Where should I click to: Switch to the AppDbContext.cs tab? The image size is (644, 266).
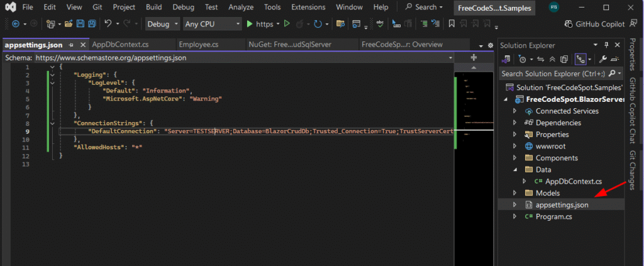120,44
